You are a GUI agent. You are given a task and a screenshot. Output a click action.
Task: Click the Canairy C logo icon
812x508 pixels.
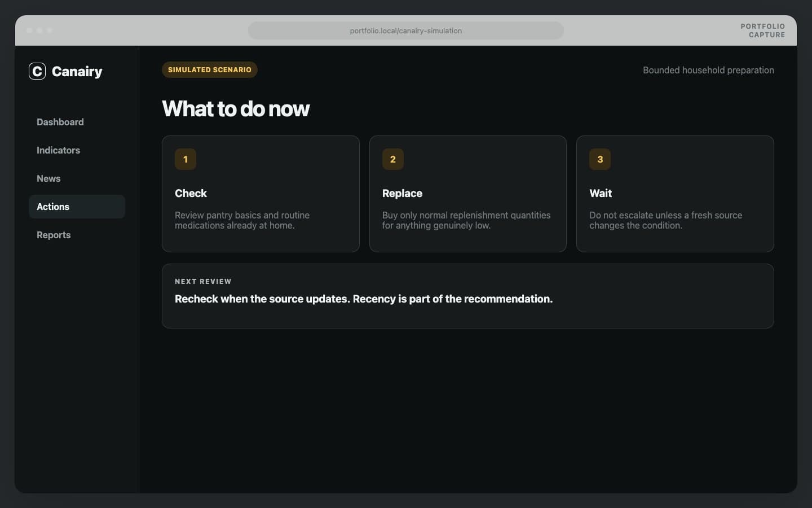point(37,71)
